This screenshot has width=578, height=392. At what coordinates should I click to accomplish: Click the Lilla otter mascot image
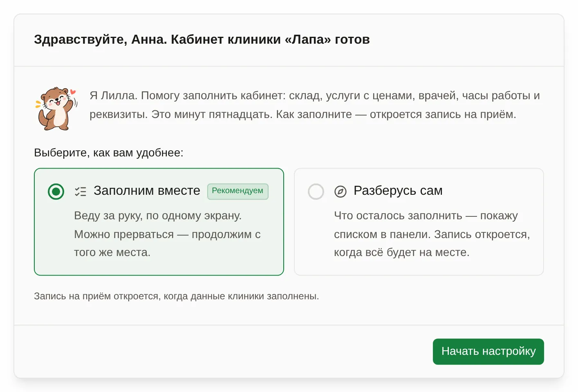click(x=56, y=109)
